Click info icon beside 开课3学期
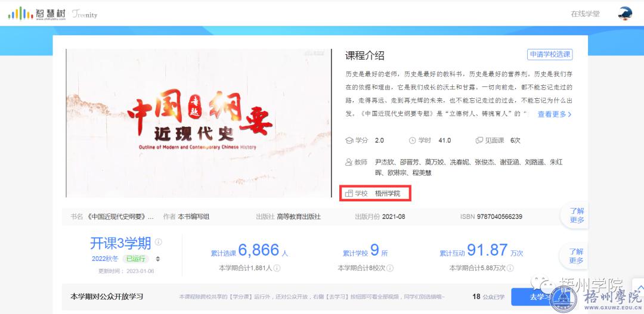The width and height of the screenshot is (644, 314). coord(159,243)
